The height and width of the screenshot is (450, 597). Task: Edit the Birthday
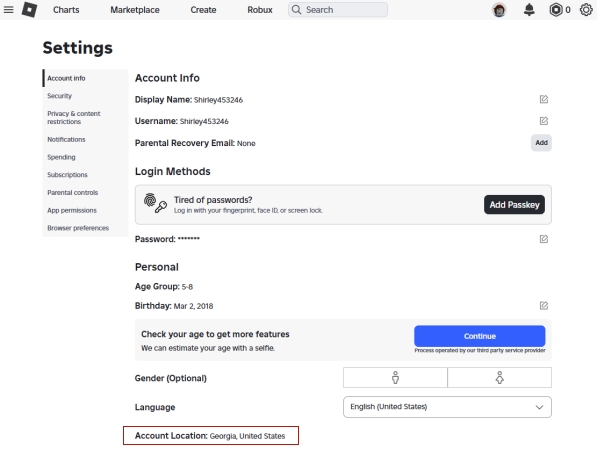click(x=544, y=306)
